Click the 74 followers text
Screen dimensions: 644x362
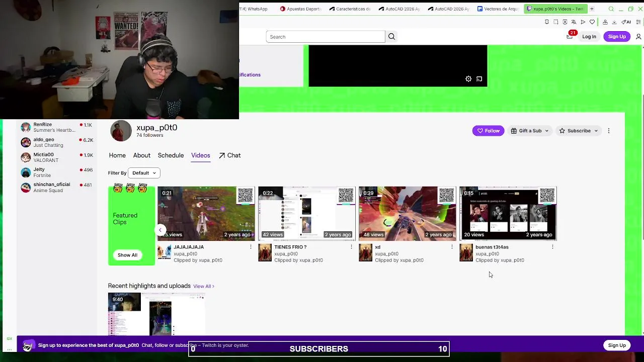(x=150, y=135)
